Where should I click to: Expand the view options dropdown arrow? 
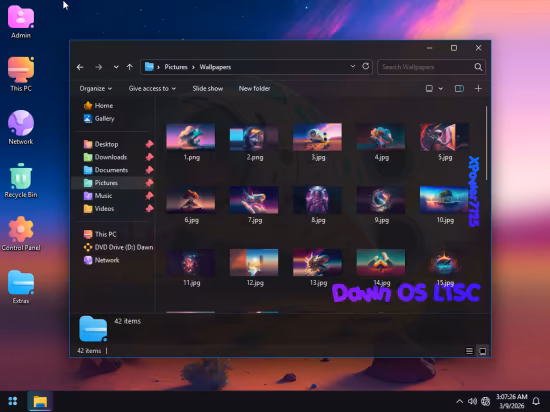(x=441, y=88)
